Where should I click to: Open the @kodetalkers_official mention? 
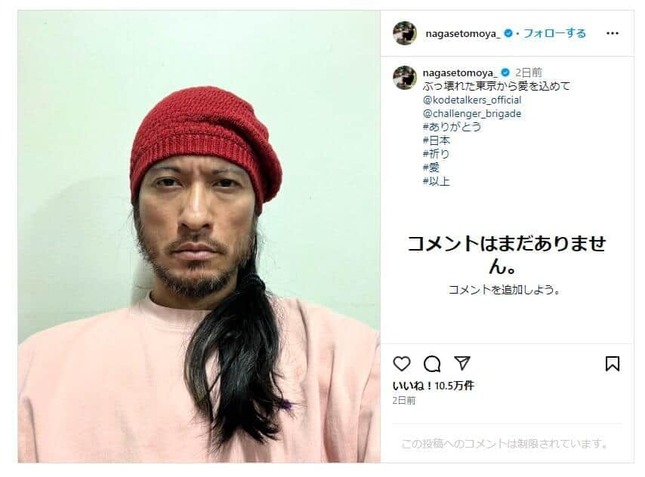[x=472, y=100]
